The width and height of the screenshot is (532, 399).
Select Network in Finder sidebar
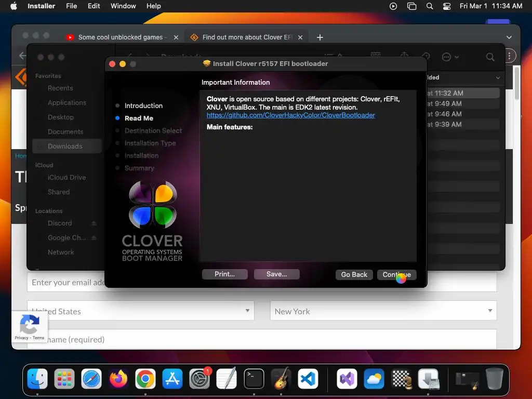pyautogui.click(x=61, y=252)
